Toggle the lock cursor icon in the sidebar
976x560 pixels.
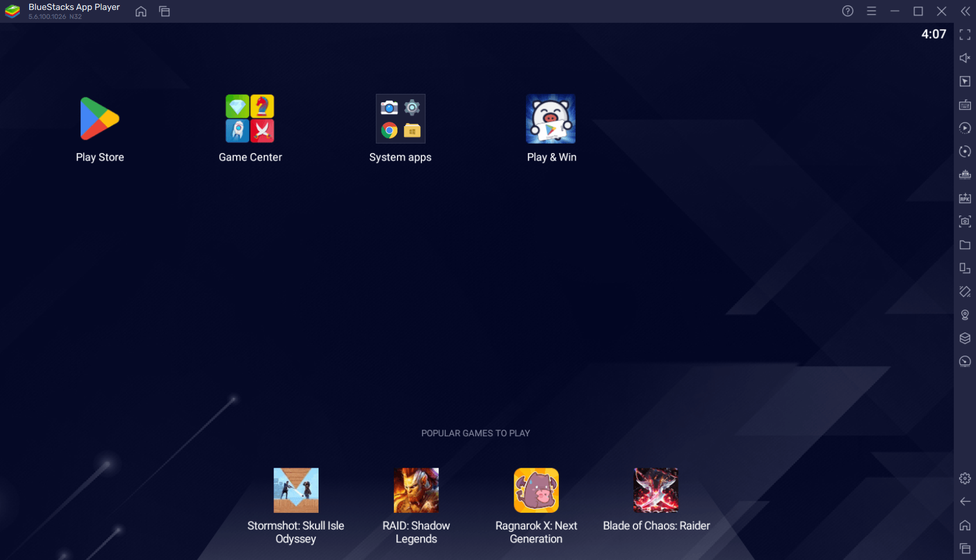pyautogui.click(x=965, y=81)
